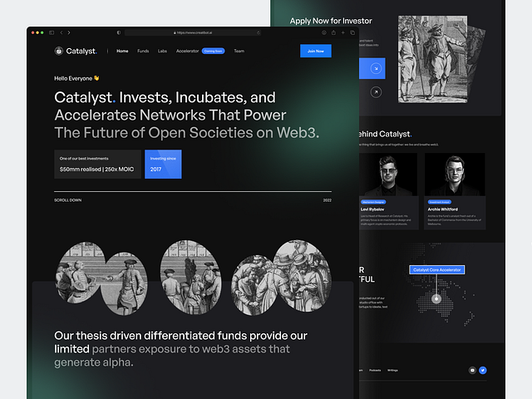532x399 pixels.
Task: Go forward with the browser forward arrow
Action: [x=69, y=32]
